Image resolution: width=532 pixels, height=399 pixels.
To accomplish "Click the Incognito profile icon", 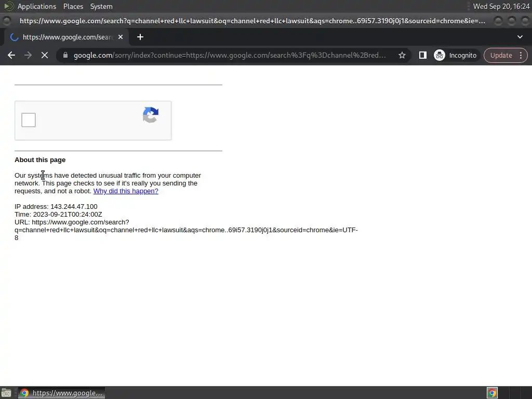I will 456,55.
